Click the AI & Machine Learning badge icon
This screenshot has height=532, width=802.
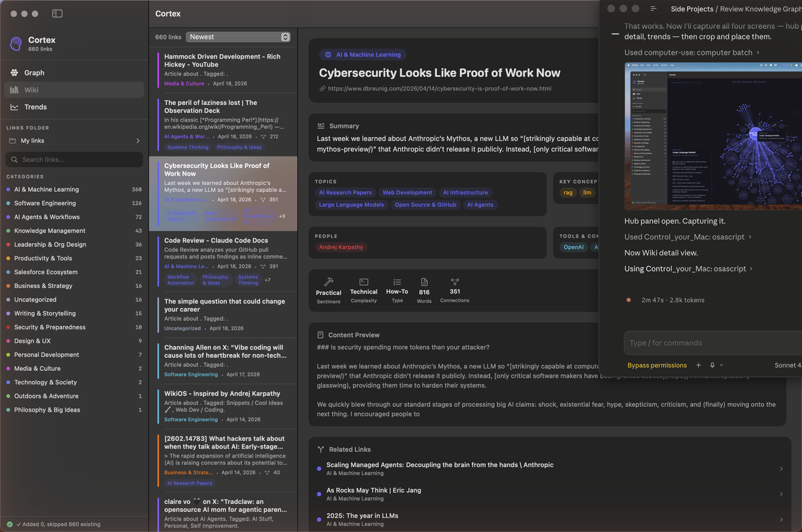tap(327, 55)
